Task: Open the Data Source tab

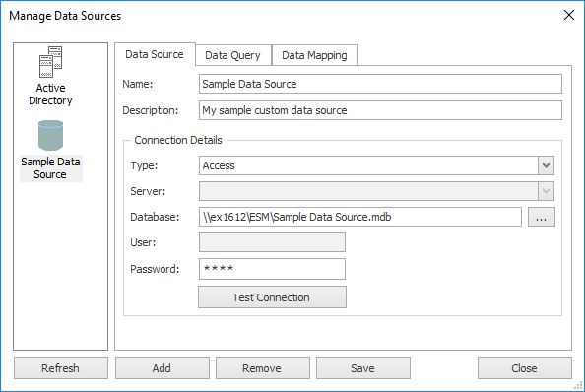Action: [x=155, y=54]
